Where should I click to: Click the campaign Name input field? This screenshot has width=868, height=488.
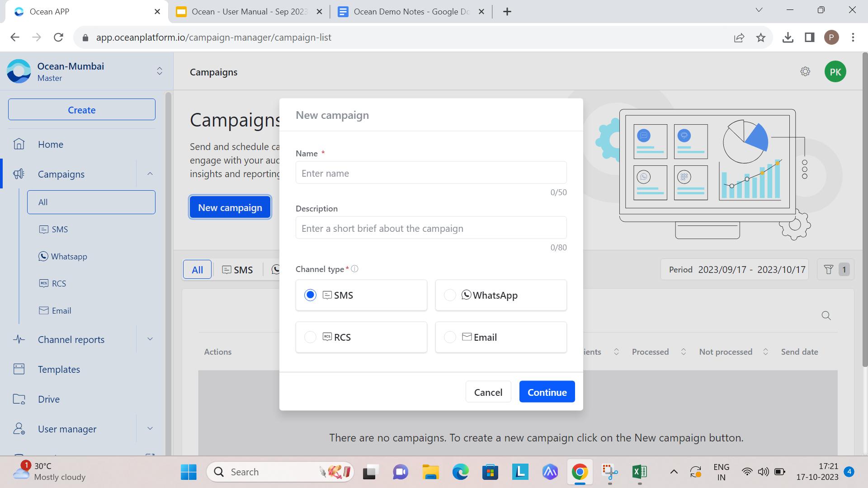[431, 173]
